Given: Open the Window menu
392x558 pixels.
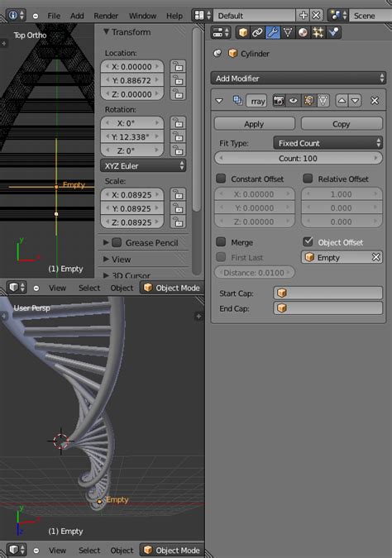Looking at the screenshot, I should coord(142,16).
